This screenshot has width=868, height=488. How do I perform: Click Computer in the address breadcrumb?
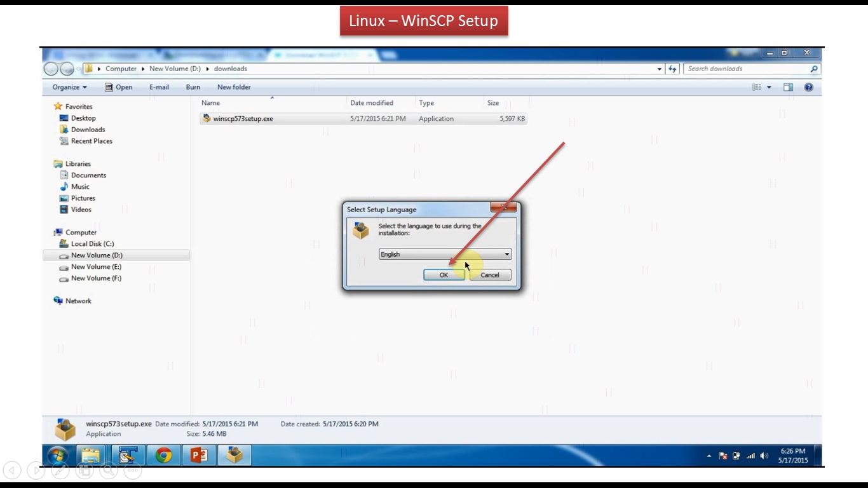tap(121, 69)
